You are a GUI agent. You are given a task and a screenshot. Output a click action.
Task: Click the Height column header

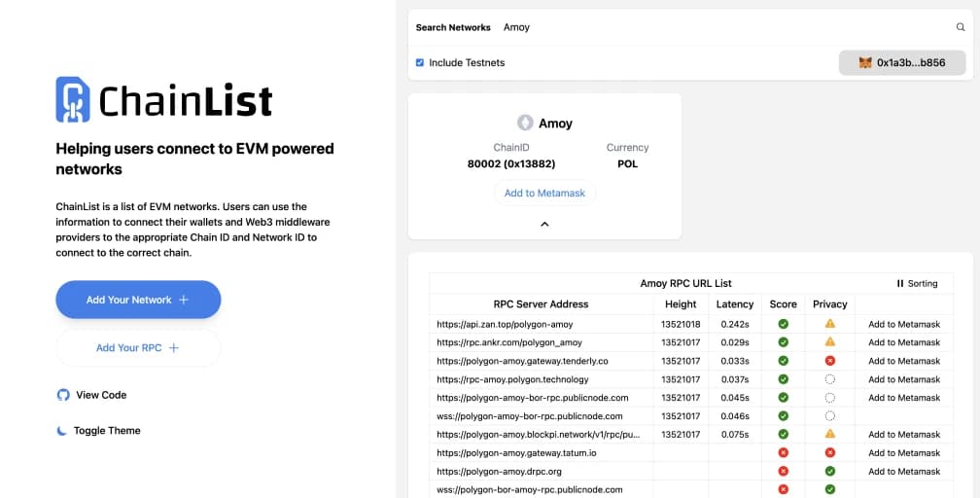point(681,304)
